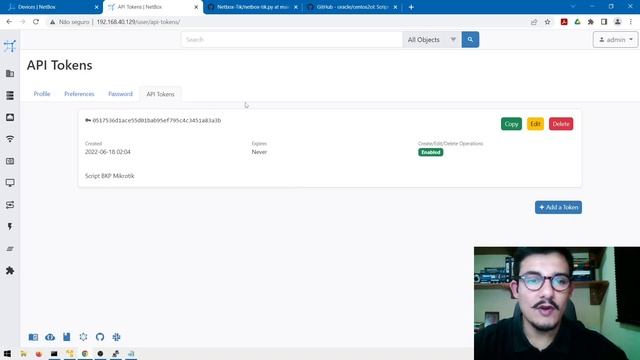The image size is (640, 360).
Task: Click the Never expiry value
Action: (259, 152)
